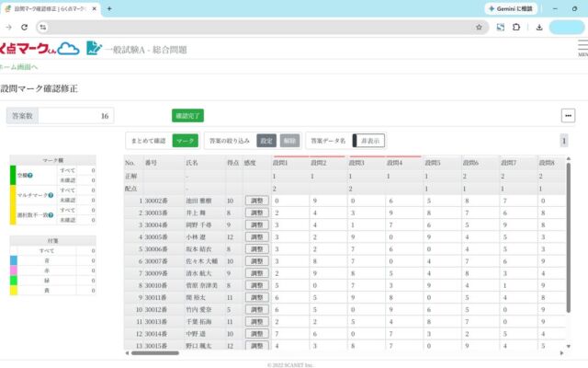
Task: Select すべて row in 付箋 table
Action: point(53,250)
